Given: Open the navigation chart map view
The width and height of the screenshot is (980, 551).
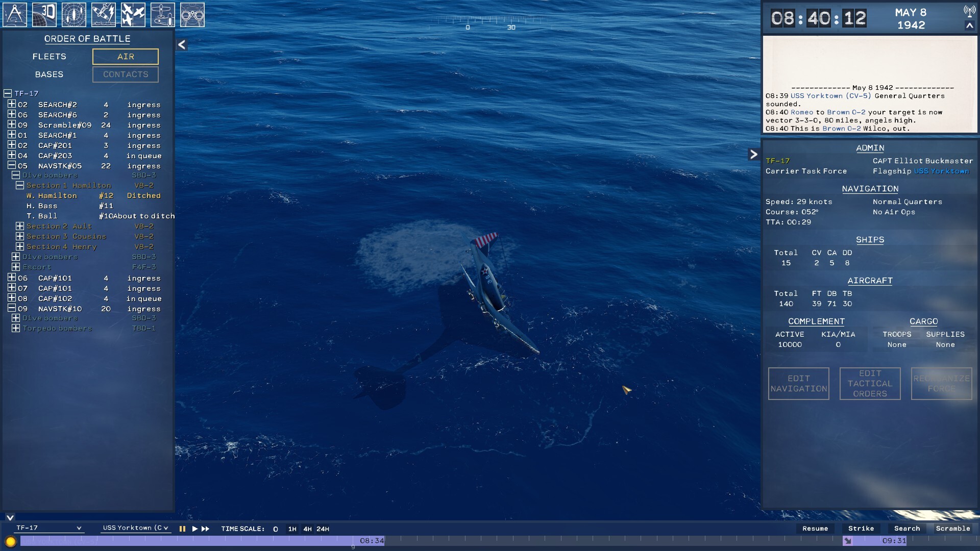Looking at the screenshot, I should coord(15,15).
